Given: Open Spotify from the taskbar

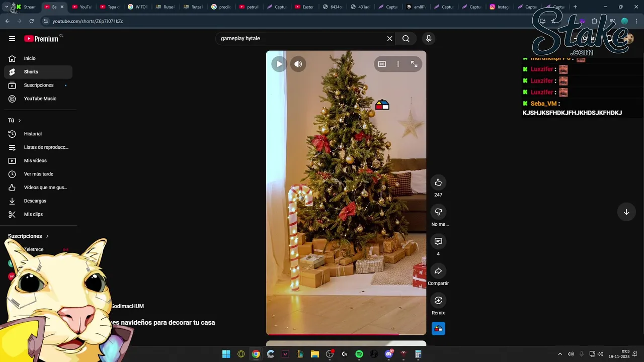Looking at the screenshot, I should click(359, 354).
